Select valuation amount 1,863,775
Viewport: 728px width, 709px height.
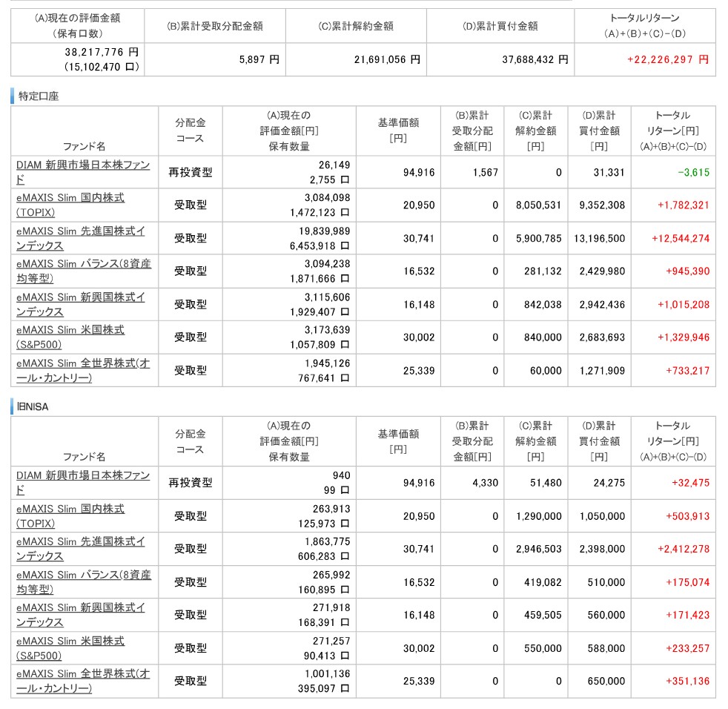328,541
